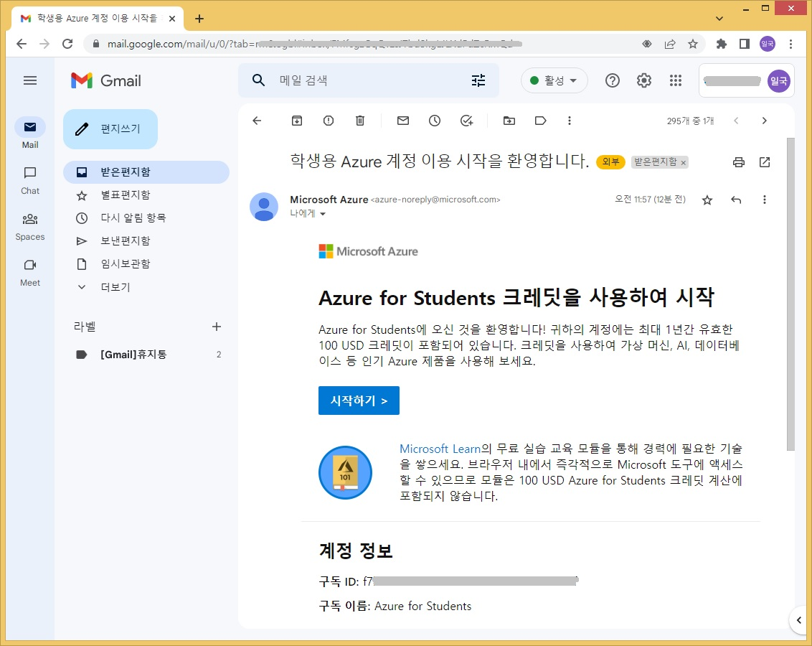
Task: Click the 외부 external tag
Action: tap(611, 162)
